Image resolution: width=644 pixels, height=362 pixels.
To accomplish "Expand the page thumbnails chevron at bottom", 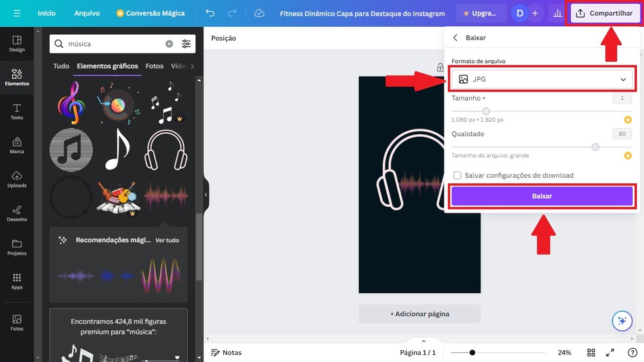I will 423,342.
